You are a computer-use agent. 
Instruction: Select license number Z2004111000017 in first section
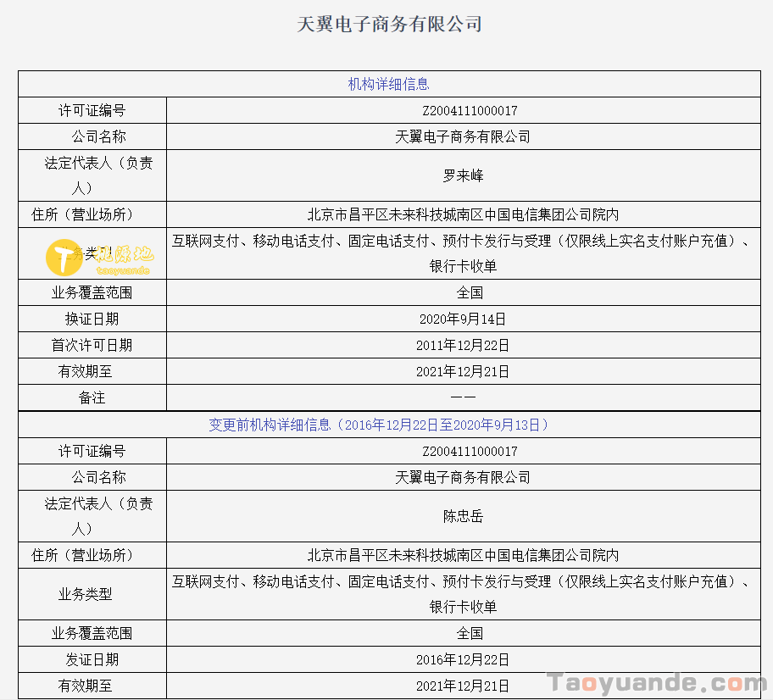point(470,110)
